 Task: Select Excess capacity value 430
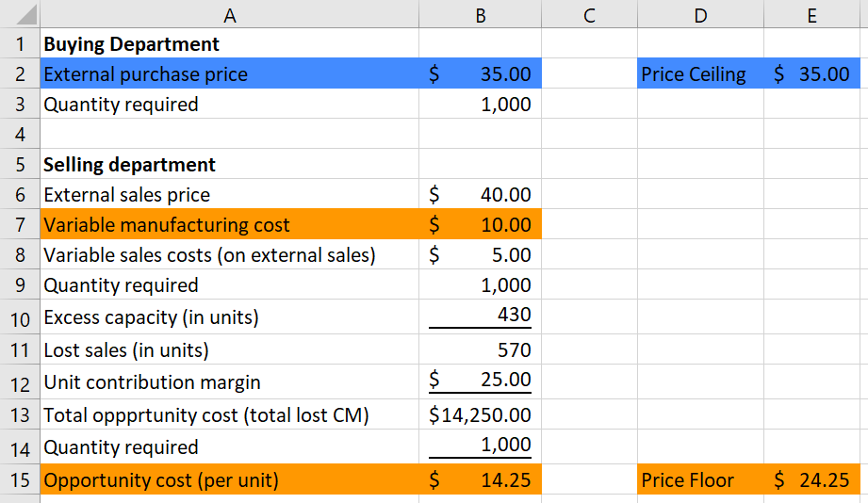[x=480, y=316]
